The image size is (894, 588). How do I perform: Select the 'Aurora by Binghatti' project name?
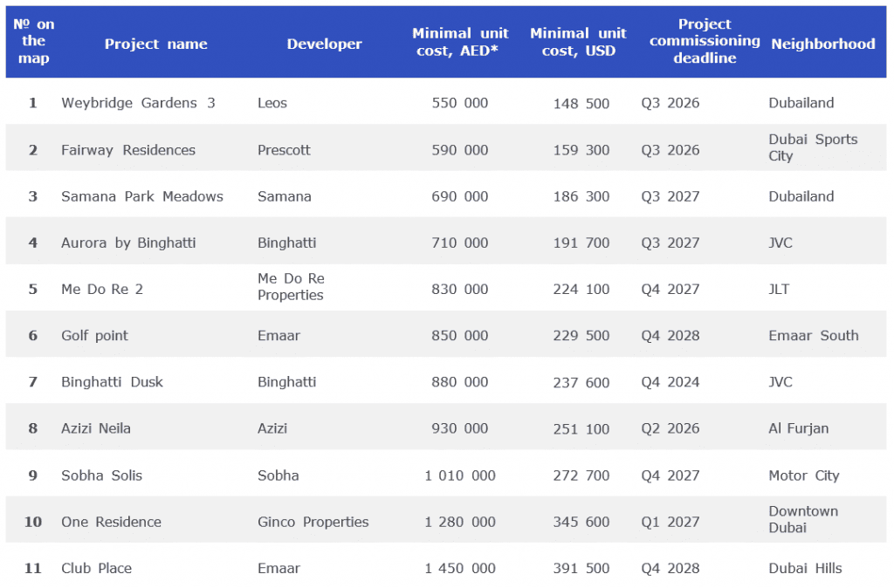click(128, 243)
